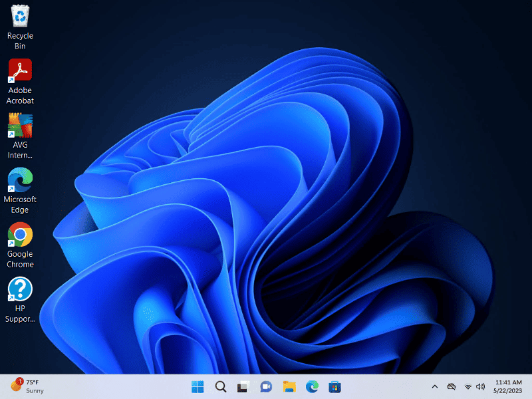Image resolution: width=532 pixels, height=399 pixels.
Task: Click the OneDrive cloud tray icon
Action: pyautogui.click(x=452, y=386)
